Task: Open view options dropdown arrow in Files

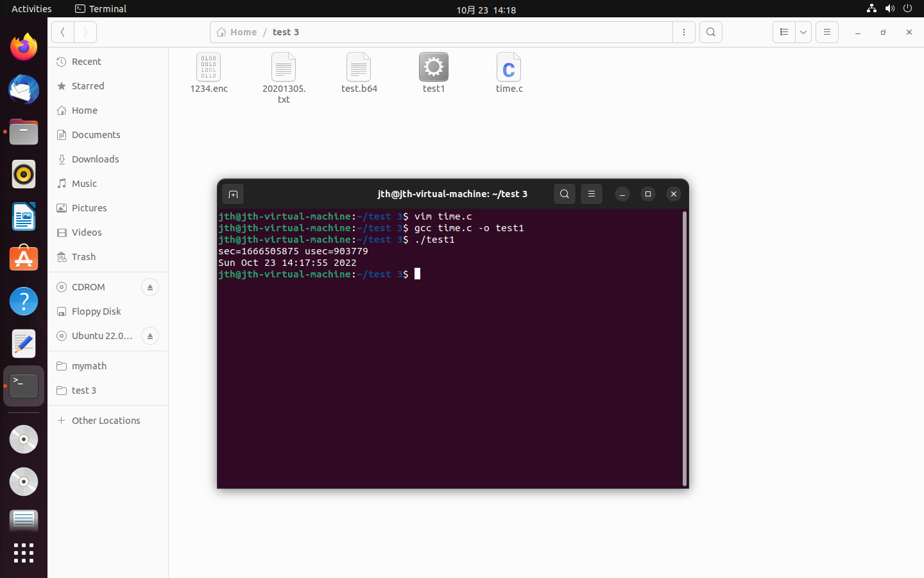Action: coord(803,32)
